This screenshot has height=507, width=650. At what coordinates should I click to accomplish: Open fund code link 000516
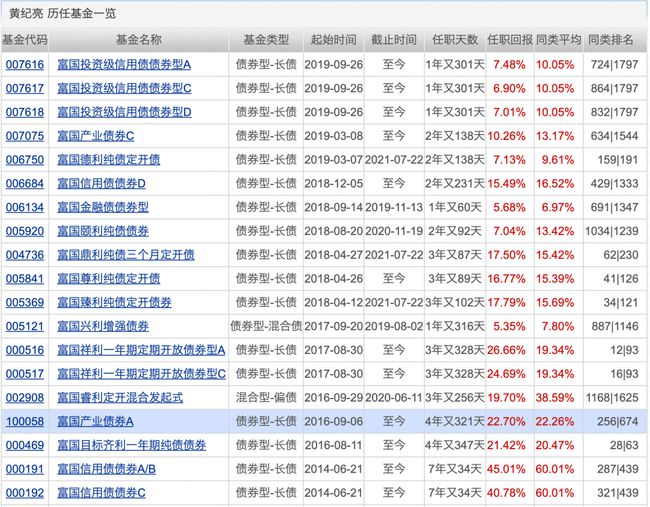pyautogui.click(x=25, y=350)
